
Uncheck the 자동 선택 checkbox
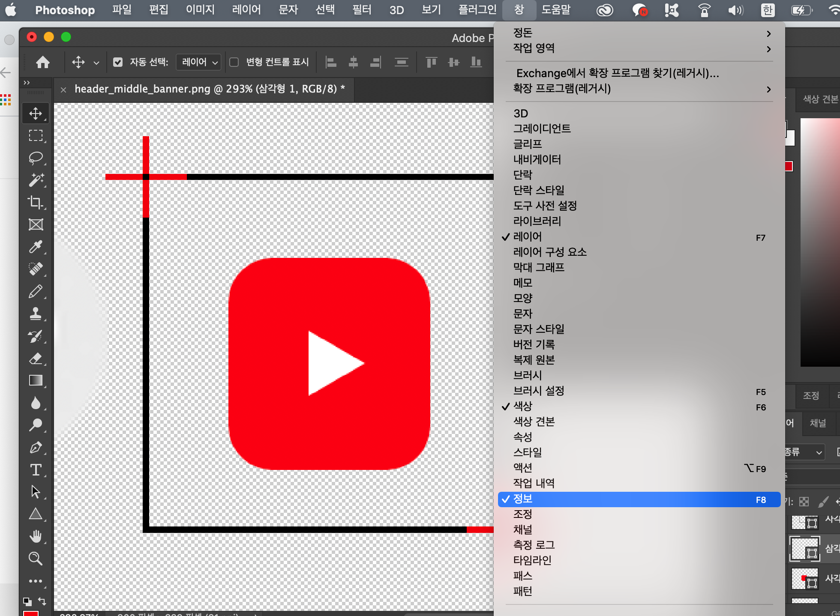118,63
